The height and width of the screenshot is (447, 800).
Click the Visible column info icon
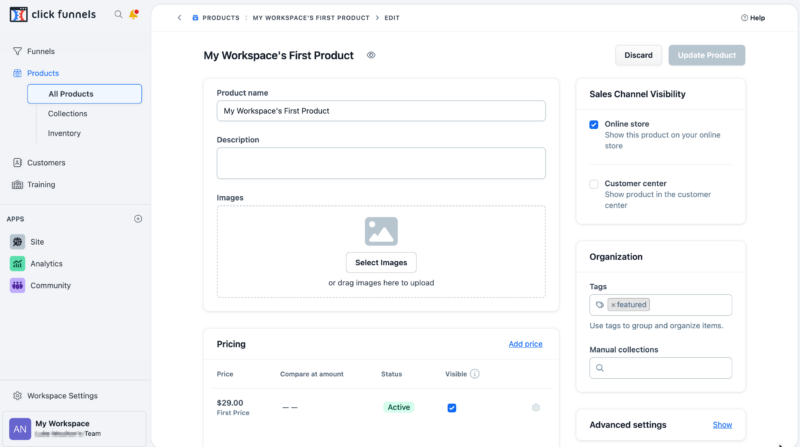pos(474,374)
